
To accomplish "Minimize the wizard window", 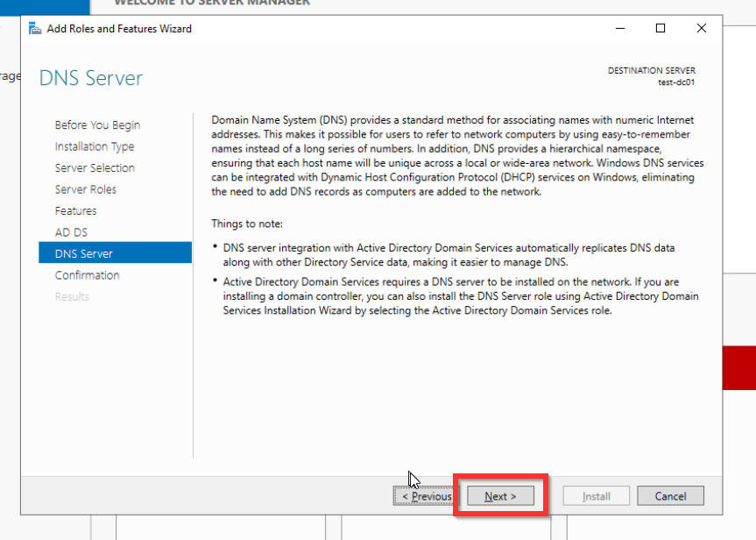I will (620, 28).
